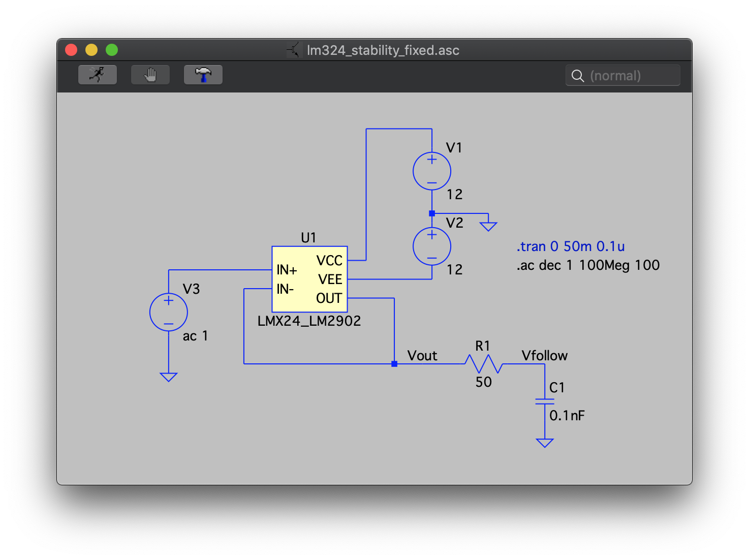Click the transistor document icon in title bar
Screen dimensions: 749x560
294,50
